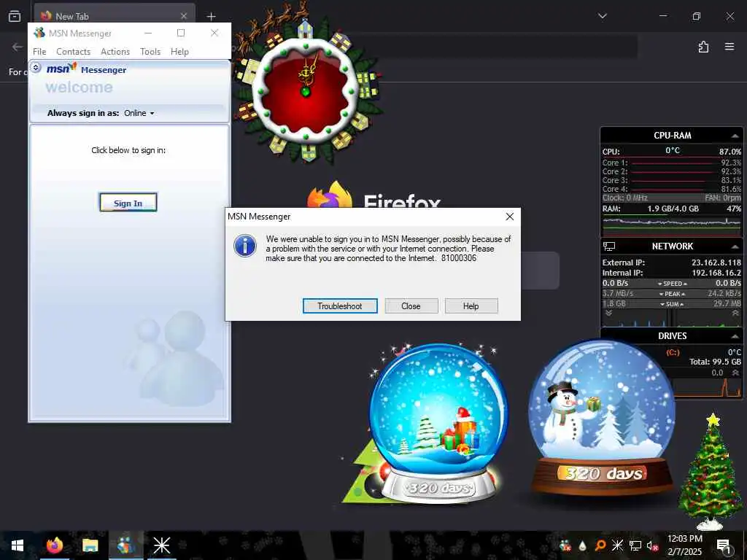Click the PEAK label in network gadget
The height and width of the screenshot is (560, 747).
(x=672, y=294)
